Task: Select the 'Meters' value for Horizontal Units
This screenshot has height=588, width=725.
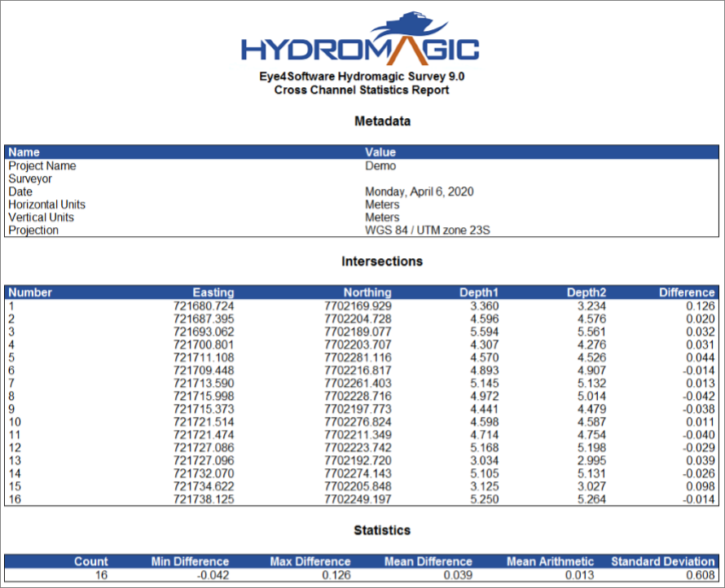Action: 382,204
